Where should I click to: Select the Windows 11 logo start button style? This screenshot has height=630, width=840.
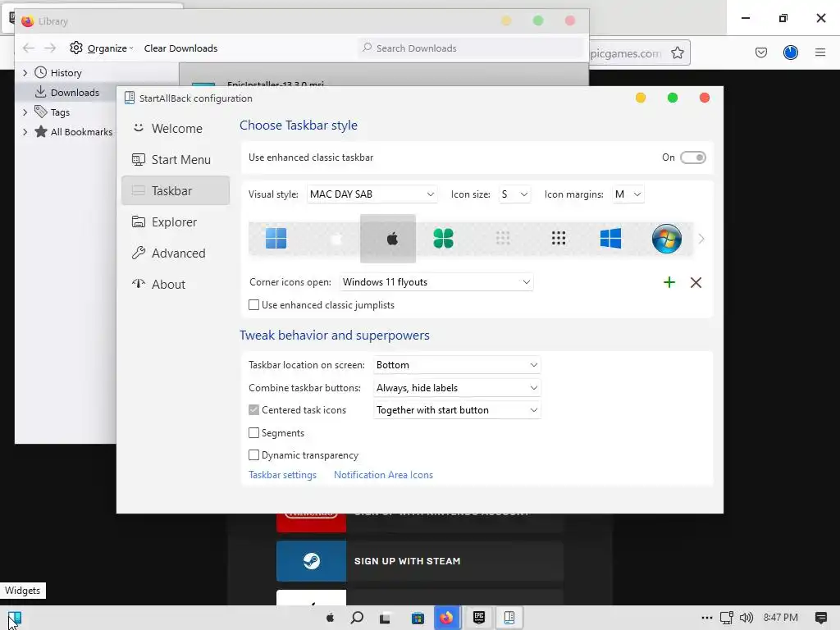276,239
